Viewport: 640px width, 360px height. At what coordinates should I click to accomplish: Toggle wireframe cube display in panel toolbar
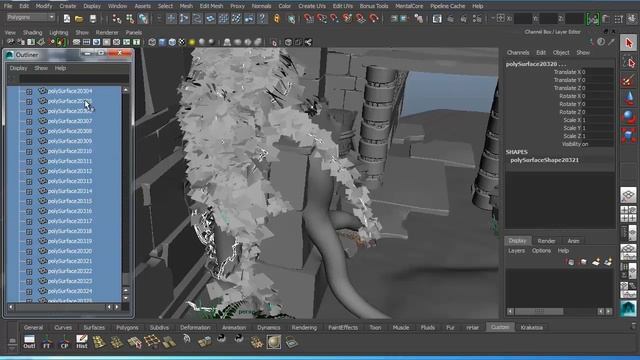[x=152, y=42]
